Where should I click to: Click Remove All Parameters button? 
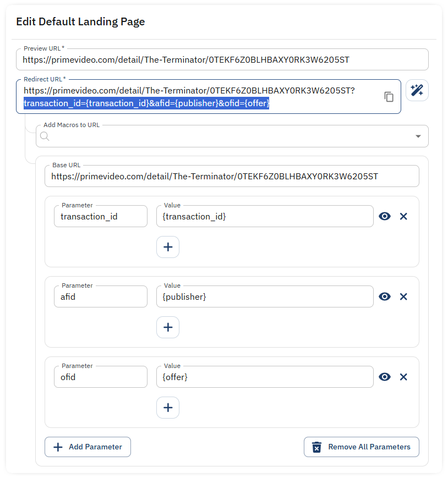[362, 447]
